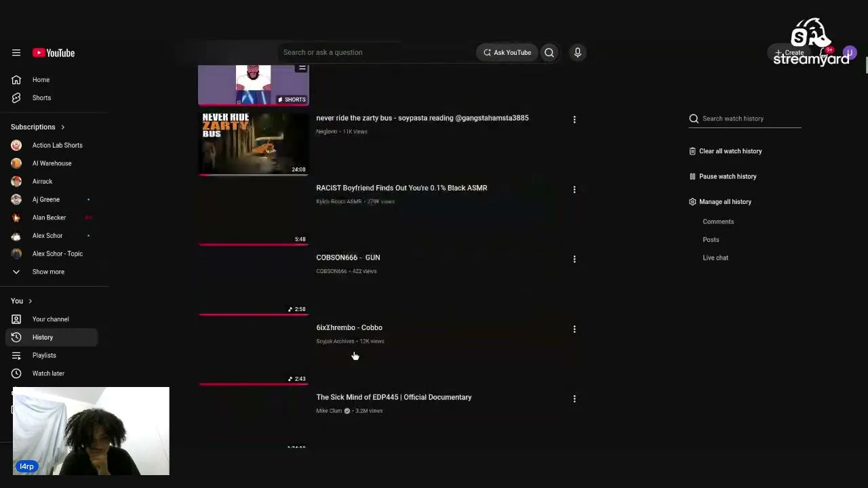Viewport: 868px width, 488px height.
Task: Open options for EDP445 documentary
Action: tap(574, 399)
